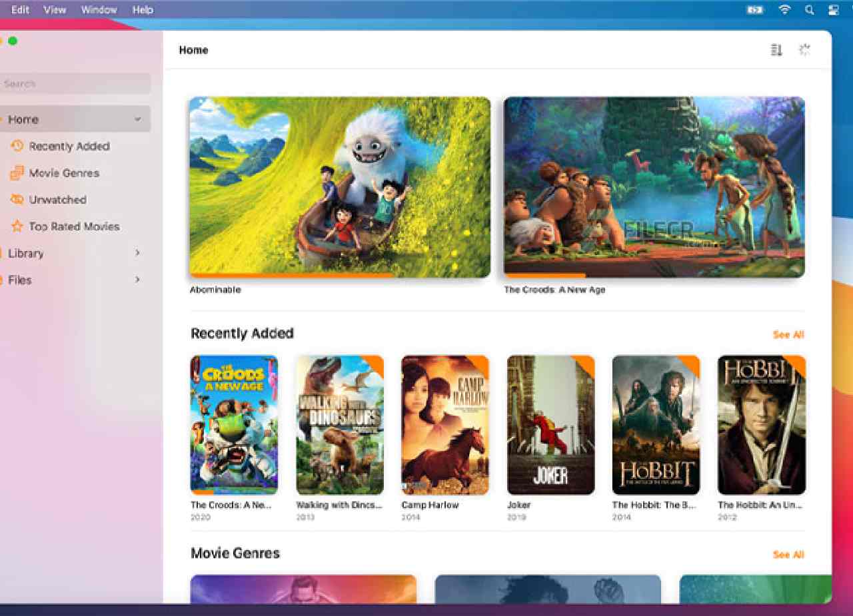Open The Croods: A New Age banner
The height and width of the screenshot is (616, 853).
654,186
